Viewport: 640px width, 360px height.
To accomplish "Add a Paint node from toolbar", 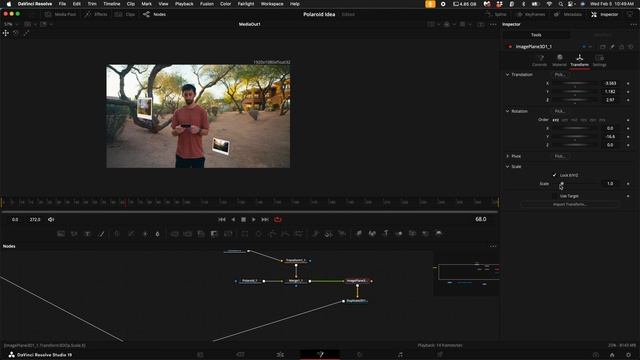I will point(102,233).
